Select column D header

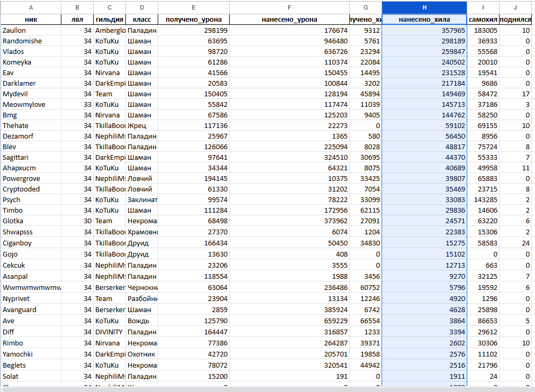tap(142, 7)
